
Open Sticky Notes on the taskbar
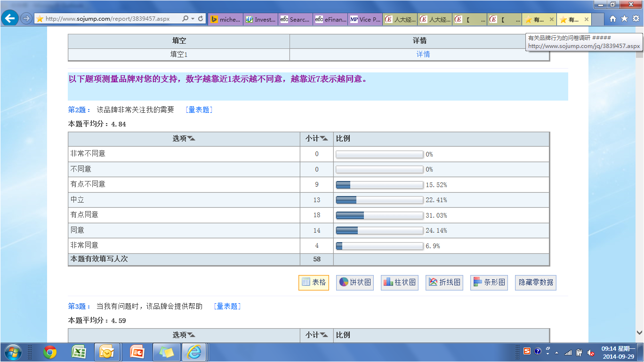tap(166, 352)
